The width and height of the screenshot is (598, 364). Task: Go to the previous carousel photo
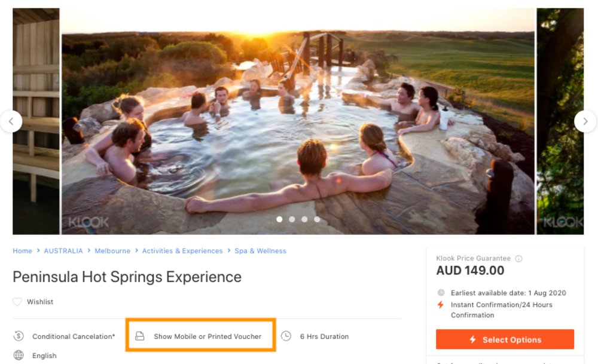tap(11, 121)
